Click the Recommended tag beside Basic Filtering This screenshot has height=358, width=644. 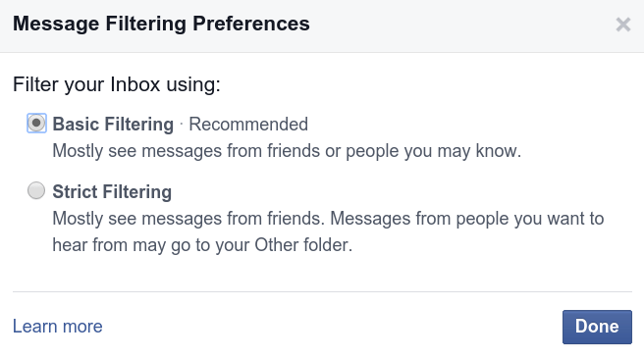tap(248, 124)
